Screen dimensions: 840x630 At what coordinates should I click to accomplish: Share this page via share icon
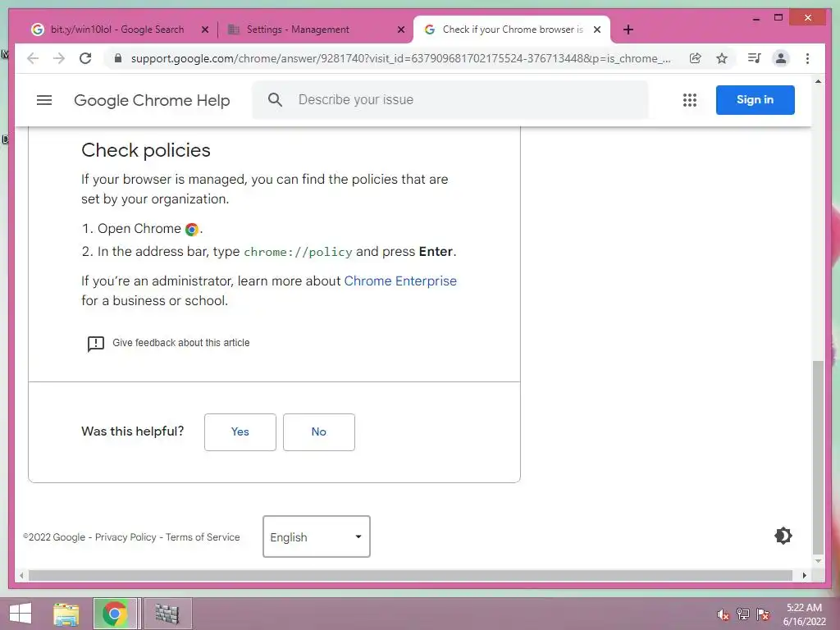[x=696, y=58]
